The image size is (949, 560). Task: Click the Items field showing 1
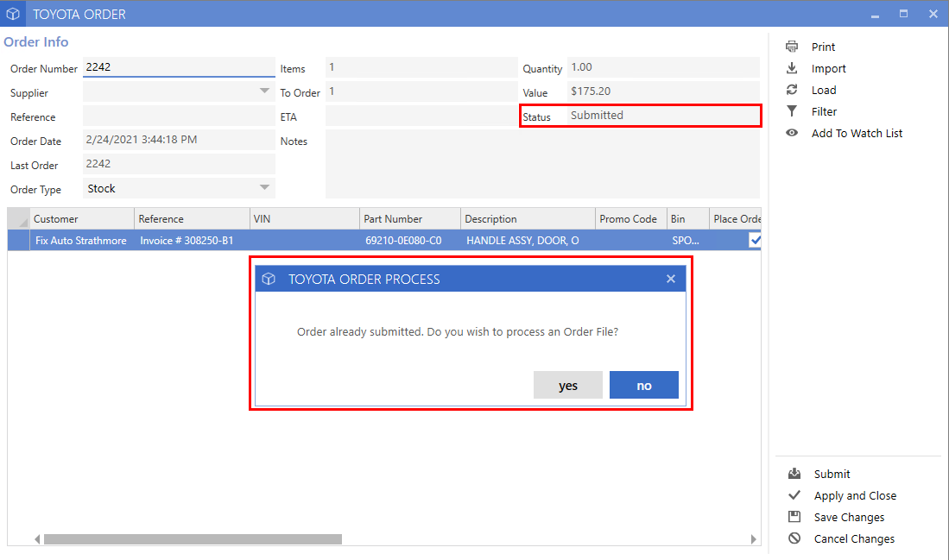coord(421,67)
